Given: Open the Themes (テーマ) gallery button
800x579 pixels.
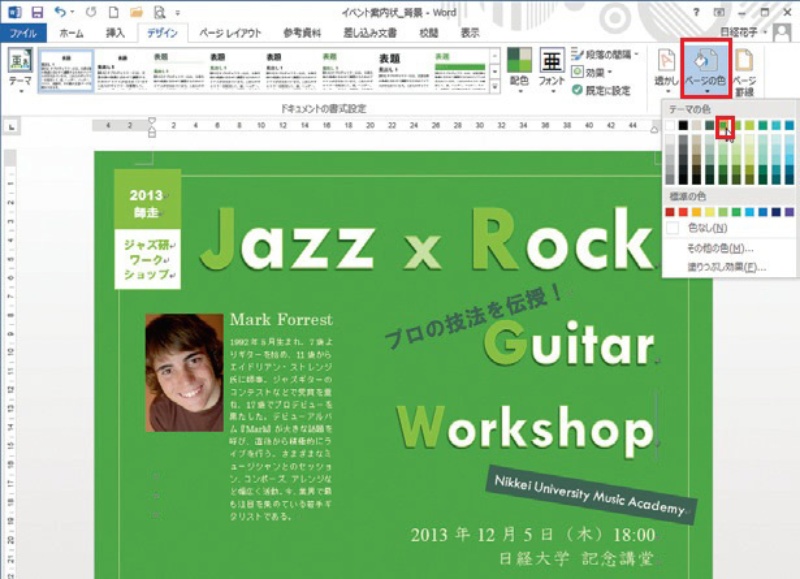Looking at the screenshot, I should pyautogui.click(x=19, y=69).
